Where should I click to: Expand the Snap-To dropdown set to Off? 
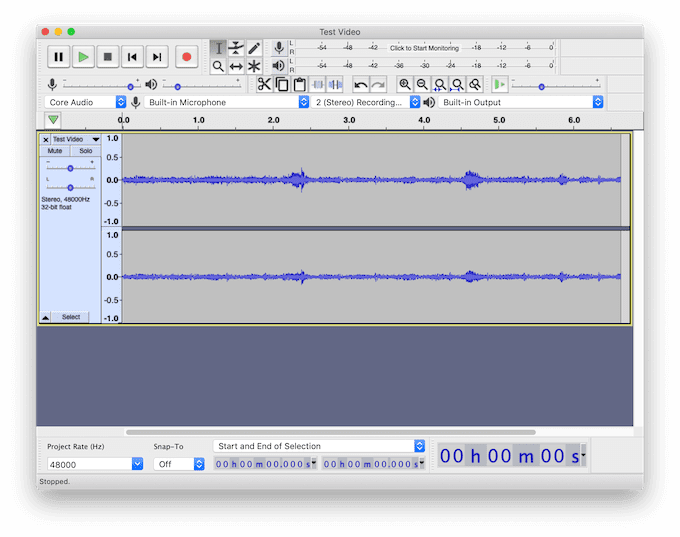(178, 464)
